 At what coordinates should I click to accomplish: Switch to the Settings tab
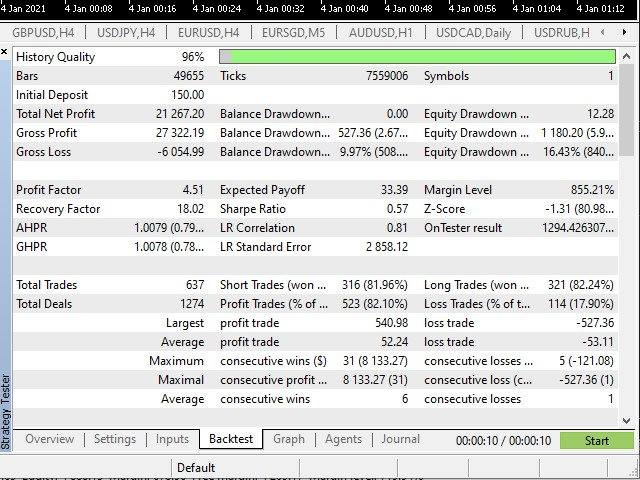[115, 439]
